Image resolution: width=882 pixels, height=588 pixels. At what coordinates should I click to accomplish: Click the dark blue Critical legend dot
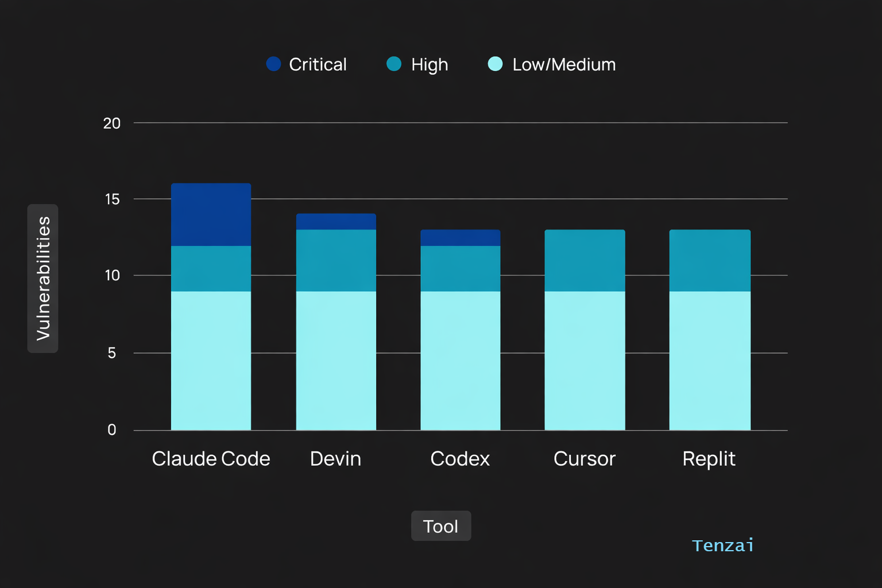(273, 64)
